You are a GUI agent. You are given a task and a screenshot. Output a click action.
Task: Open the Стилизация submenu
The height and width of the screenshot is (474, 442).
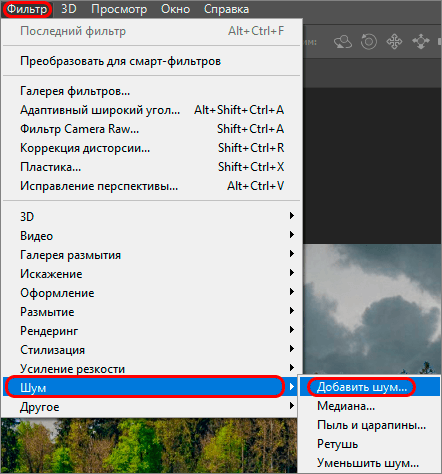152,350
